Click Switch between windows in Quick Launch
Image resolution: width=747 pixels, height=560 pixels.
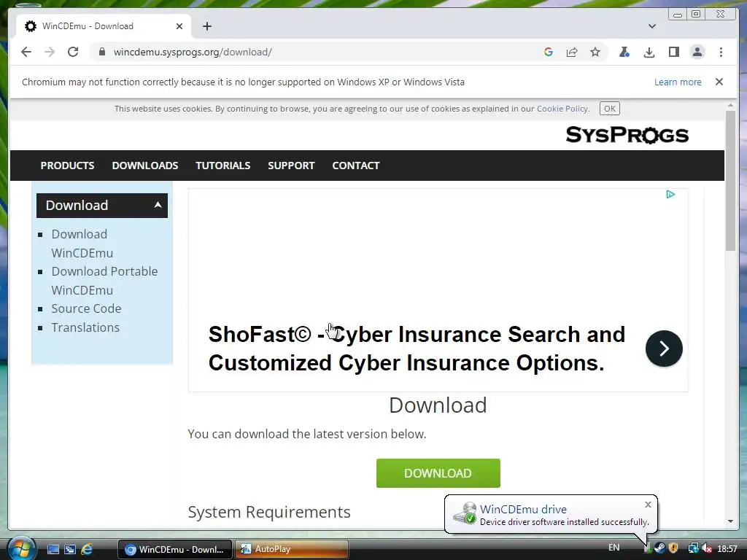point(69,549)
